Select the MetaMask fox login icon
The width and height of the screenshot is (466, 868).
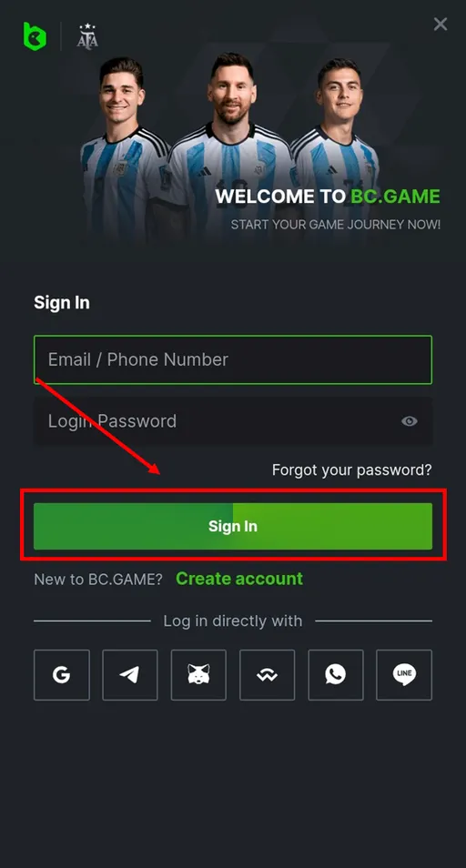click(198, 675)
